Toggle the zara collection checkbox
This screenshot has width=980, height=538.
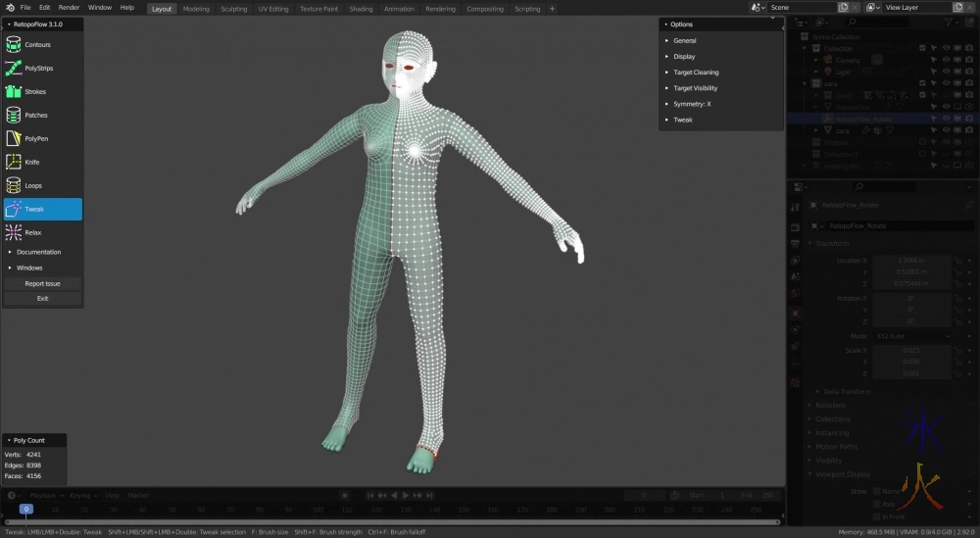922,83
